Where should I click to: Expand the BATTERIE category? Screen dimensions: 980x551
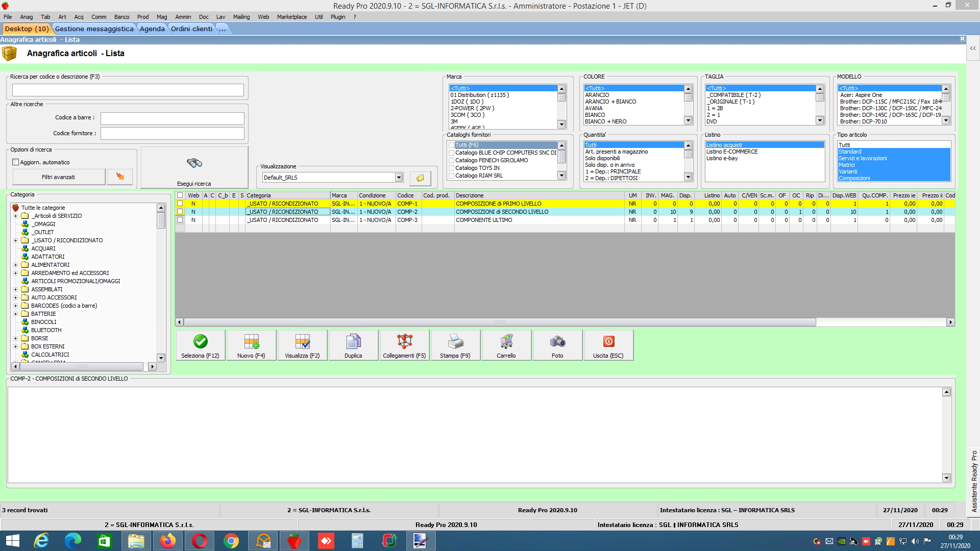[x=15, y=314]
